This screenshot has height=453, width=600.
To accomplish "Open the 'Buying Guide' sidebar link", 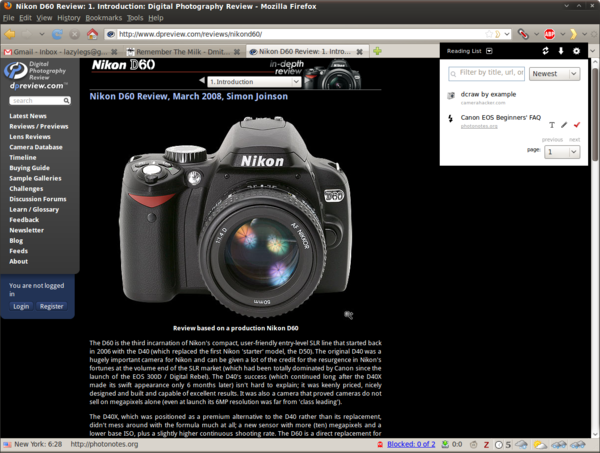I will click(x=29, y=168).
